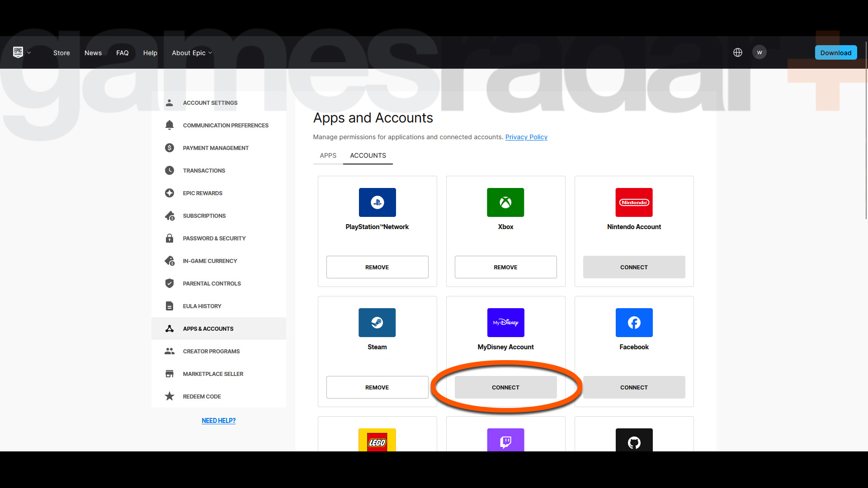Image resolution: width=868 pixels, height=488 pixels.
Task: Open the FAQ menu item
Action: (x=123, y=53)
